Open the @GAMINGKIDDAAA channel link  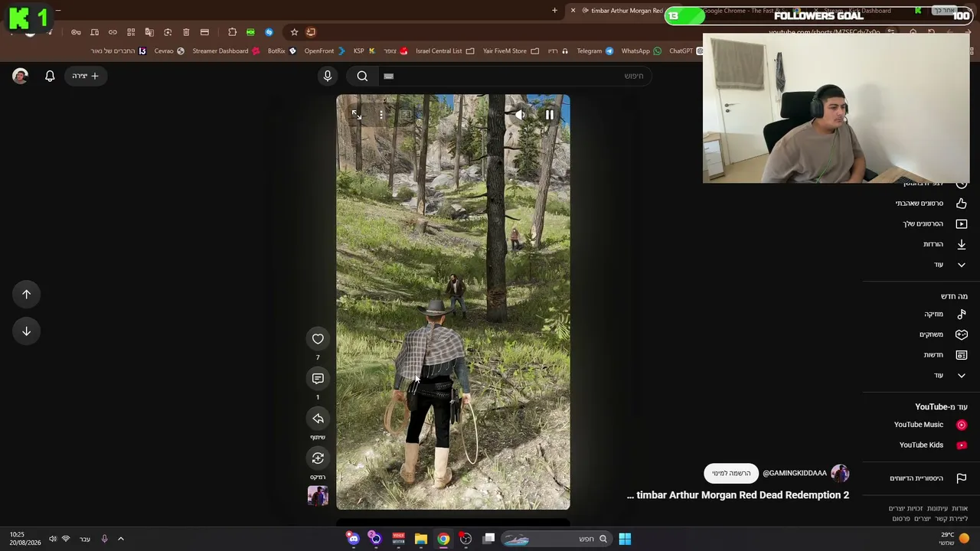coord(795,473)
